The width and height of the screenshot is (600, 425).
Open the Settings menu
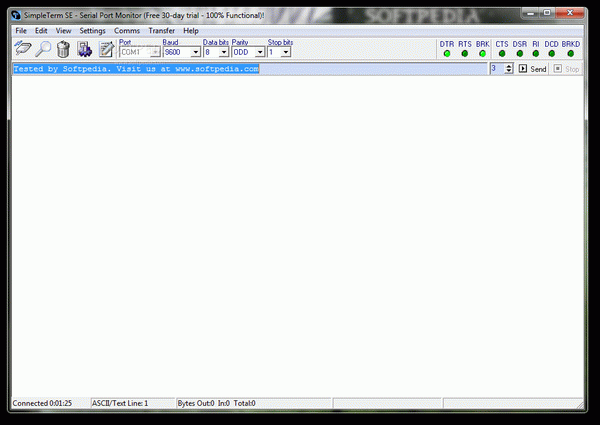coord(92,31)
